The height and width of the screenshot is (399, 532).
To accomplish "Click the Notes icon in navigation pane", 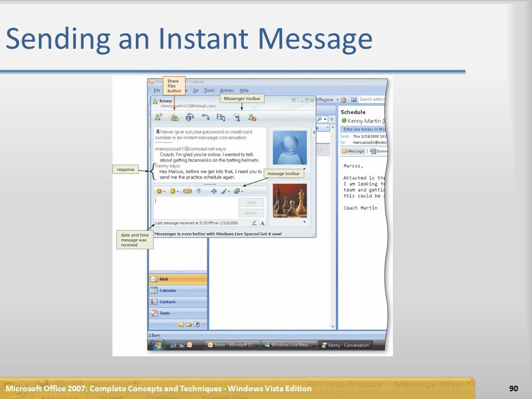I will coord(181,324).
